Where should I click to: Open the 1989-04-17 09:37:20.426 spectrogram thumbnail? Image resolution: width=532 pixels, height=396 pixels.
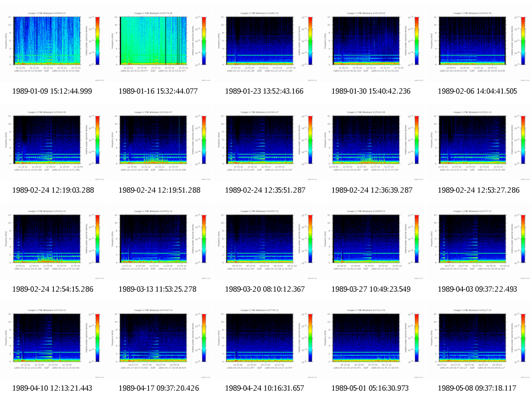coord(159,342)
